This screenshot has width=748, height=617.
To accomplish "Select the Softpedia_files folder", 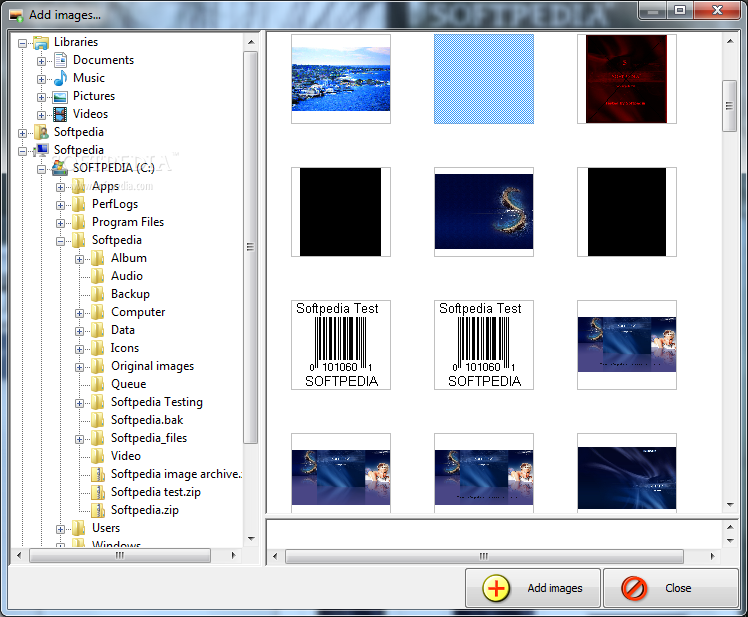I will pos(149,438).
